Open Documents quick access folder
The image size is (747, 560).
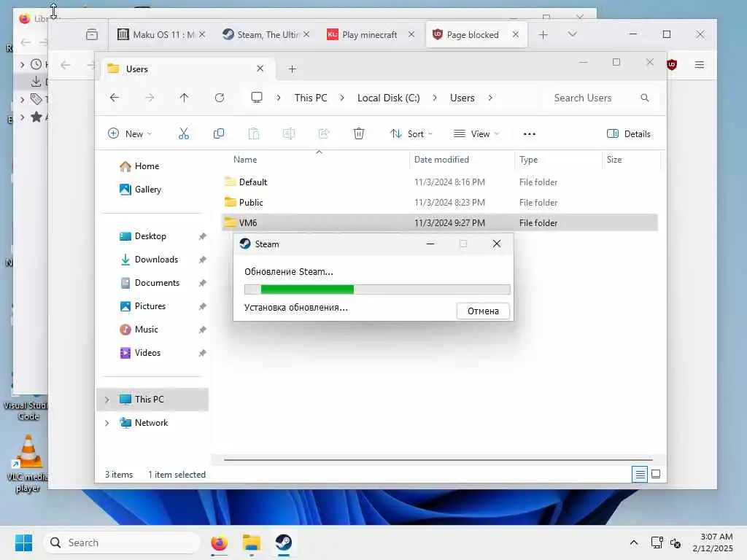click(157, 283)
